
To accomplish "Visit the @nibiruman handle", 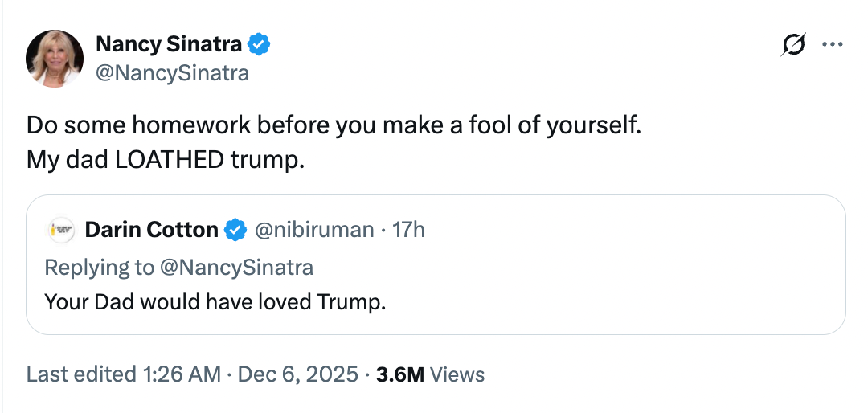I will (314, 230).
